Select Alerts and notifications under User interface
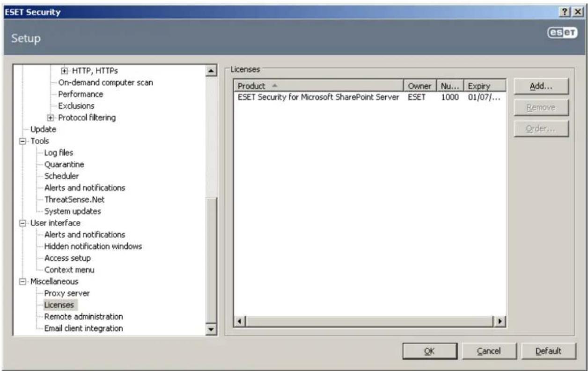588x371 pixels. point(85,234)
